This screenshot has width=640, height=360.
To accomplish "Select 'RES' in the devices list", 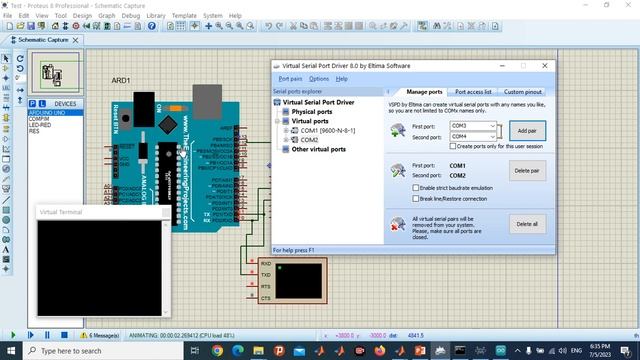I will 34,131.
